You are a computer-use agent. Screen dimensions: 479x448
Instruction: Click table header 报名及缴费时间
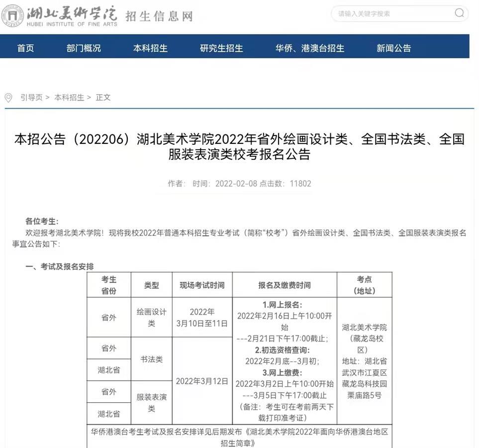tap(285, 285)
